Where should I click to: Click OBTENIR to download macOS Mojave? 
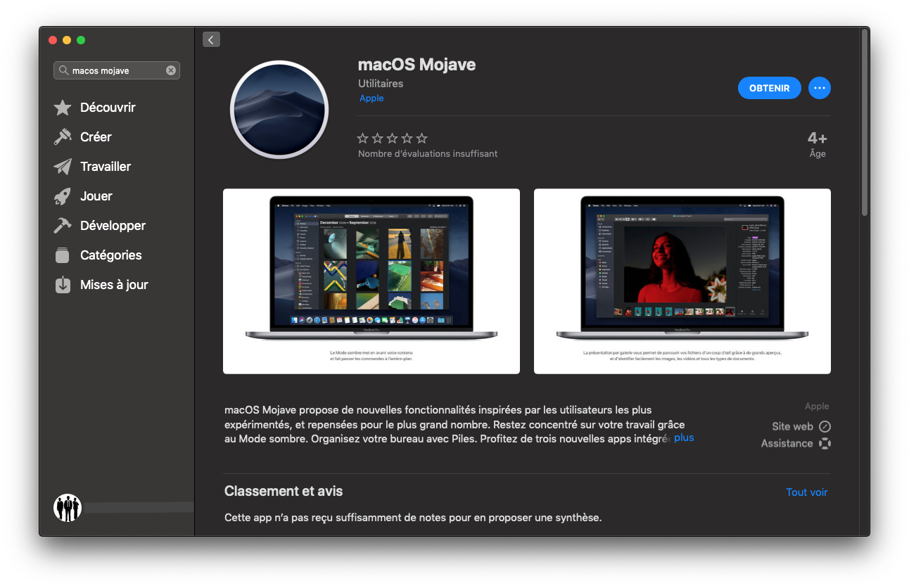pyautogui.click(x=769, y=87)
